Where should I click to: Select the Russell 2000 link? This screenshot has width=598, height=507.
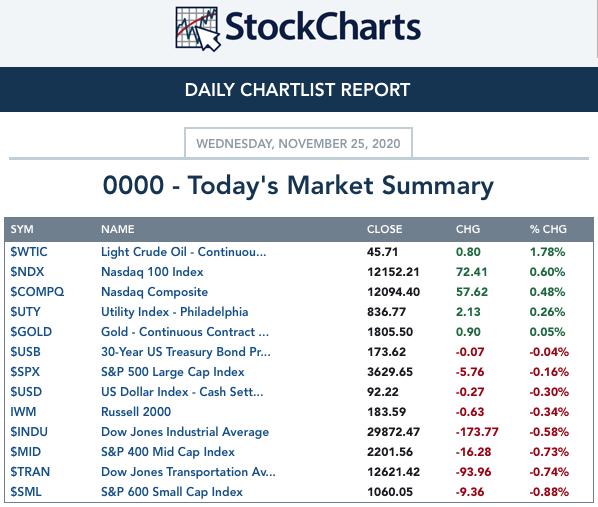click(136, 412)
